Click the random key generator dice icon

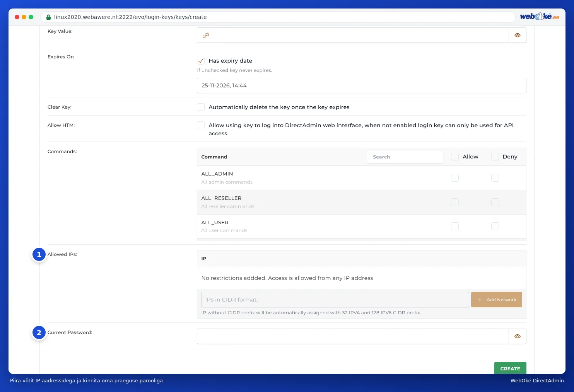(206, 35)
